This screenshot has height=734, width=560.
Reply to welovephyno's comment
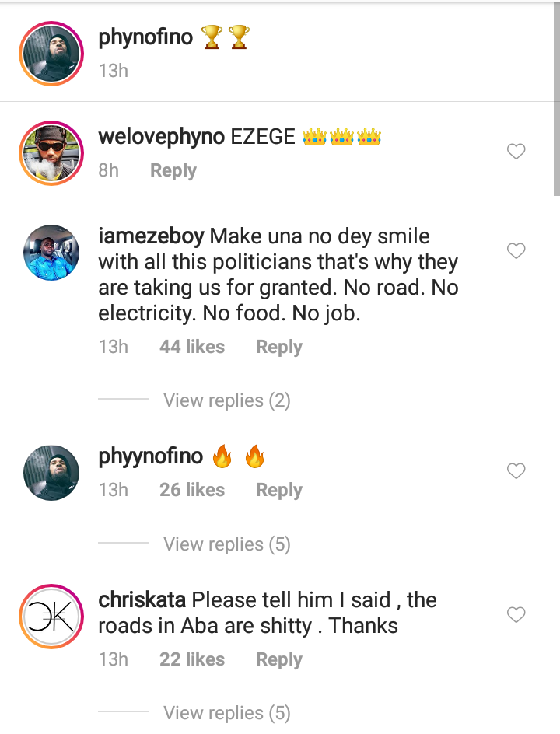173,170
